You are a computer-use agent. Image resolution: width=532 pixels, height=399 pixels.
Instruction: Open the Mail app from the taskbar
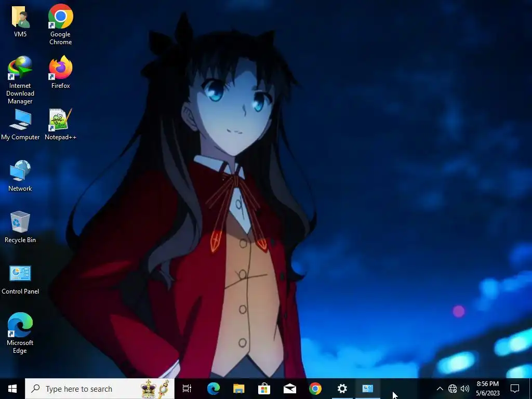(x=290, y=389)
